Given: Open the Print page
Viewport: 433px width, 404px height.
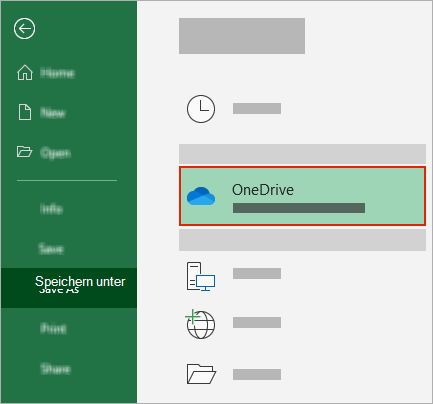Looking at the screenshot, I should click(x=53, y=329).
